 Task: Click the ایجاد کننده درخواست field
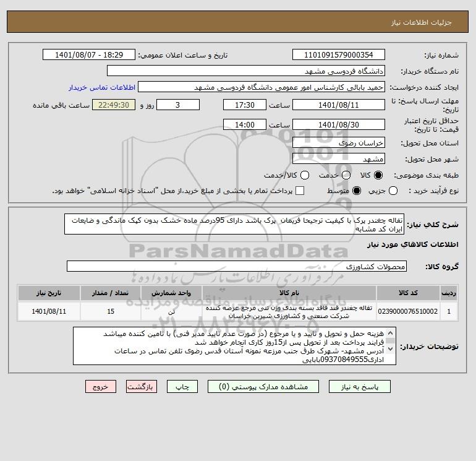pos(261,87)
